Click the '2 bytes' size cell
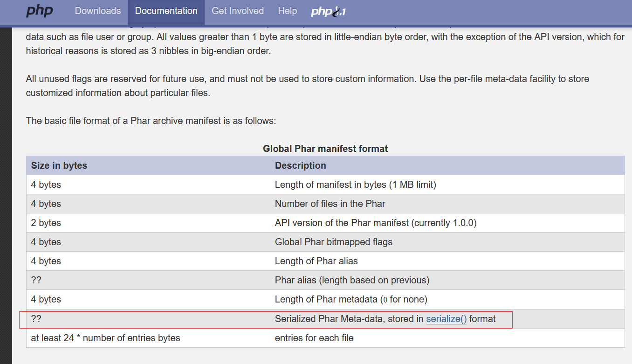The height and width of the screenshot is (364, 632). tap(46, 223)
